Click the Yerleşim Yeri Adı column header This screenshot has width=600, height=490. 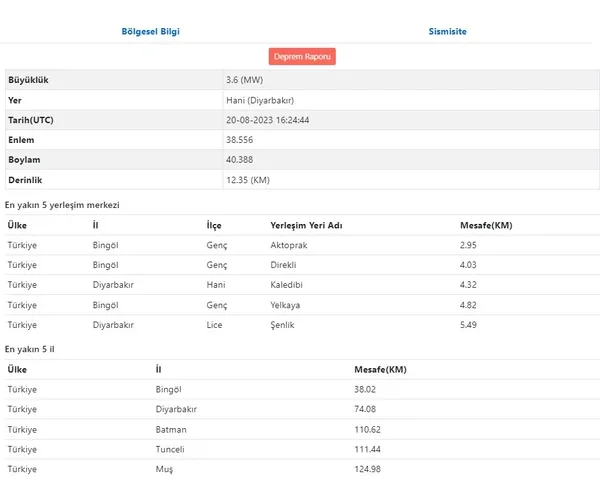[x=306, y=225]
